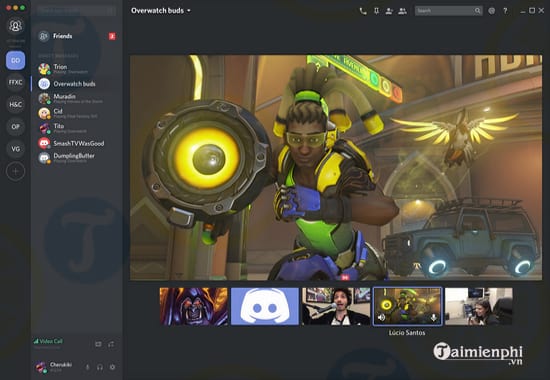Open direct message with DumplingButter
The height and width of the screenshot is (380, 550).
(x=76, y=158)
